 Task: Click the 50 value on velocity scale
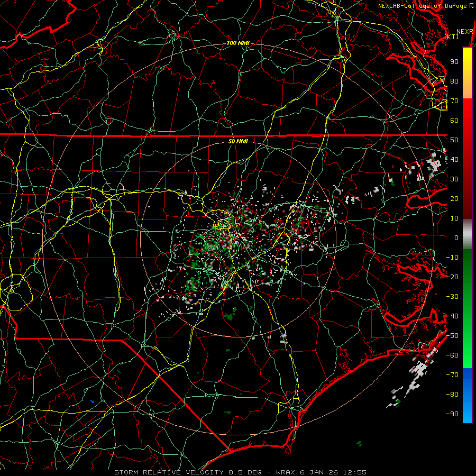point(454,140)
